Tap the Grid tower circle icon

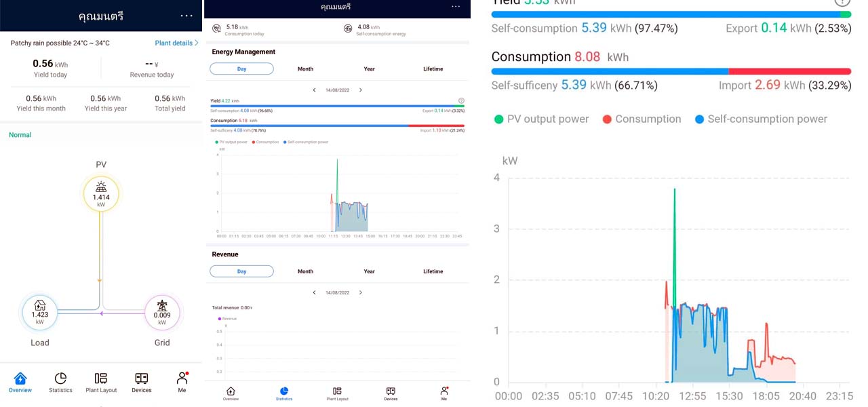point(162,312)
